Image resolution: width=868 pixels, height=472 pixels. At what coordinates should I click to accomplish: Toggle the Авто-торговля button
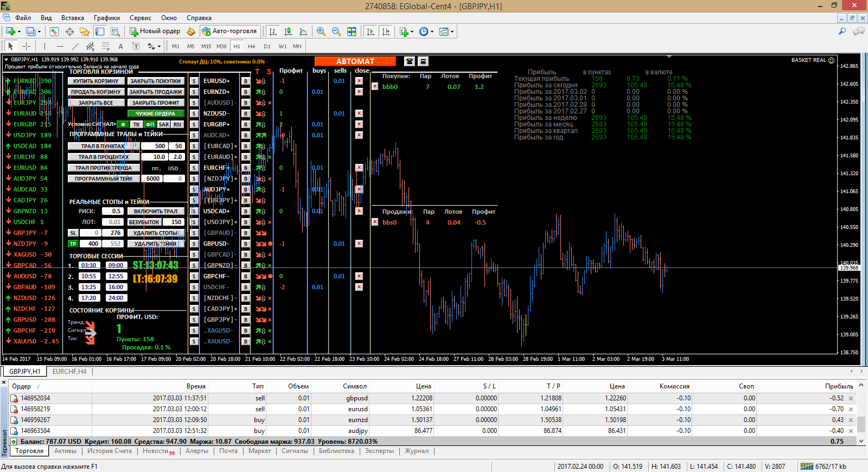pyautogui.click(x=229, y=31)
